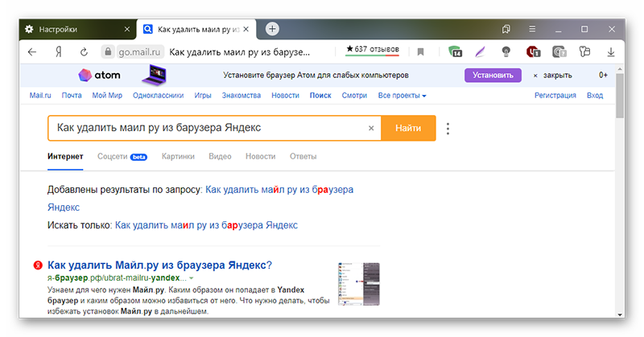Open the Смотри link

click(x=354, y=95)
